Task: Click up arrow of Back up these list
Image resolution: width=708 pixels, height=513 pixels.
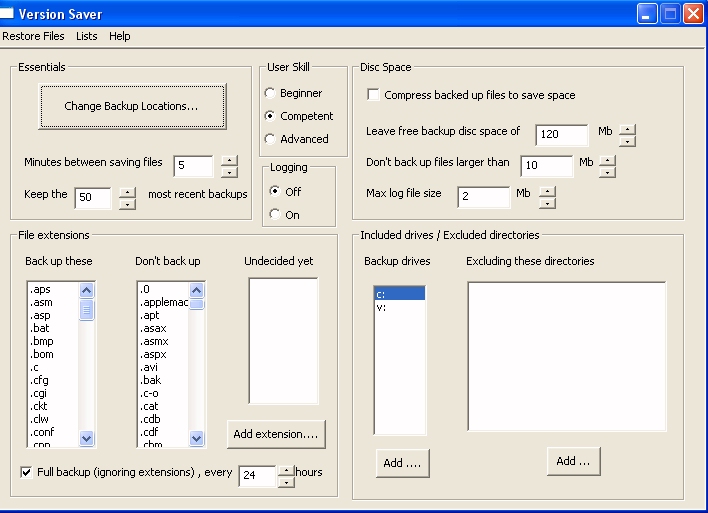Action: coord(86,290)
